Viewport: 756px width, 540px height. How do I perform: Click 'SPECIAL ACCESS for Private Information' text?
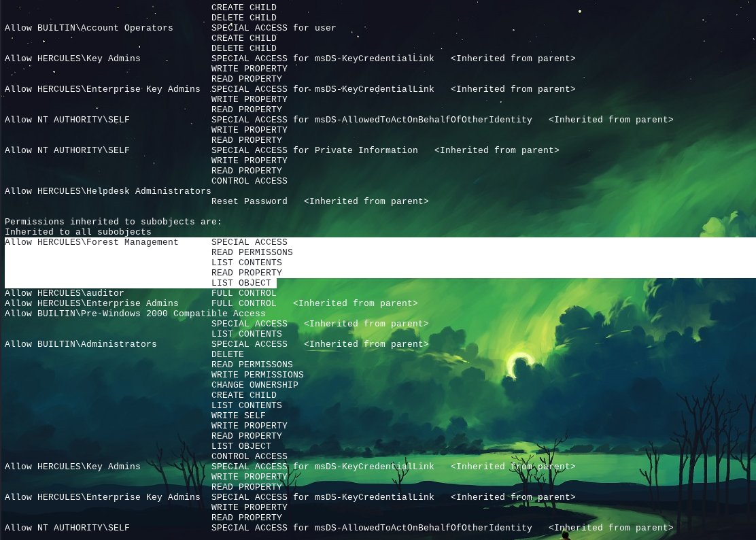pos(314,150)
